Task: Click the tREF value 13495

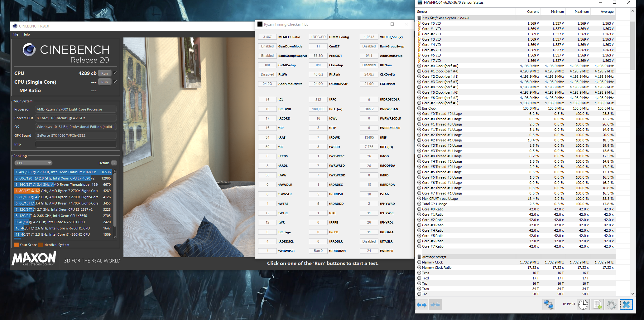Action: click(x=369, y=137)
